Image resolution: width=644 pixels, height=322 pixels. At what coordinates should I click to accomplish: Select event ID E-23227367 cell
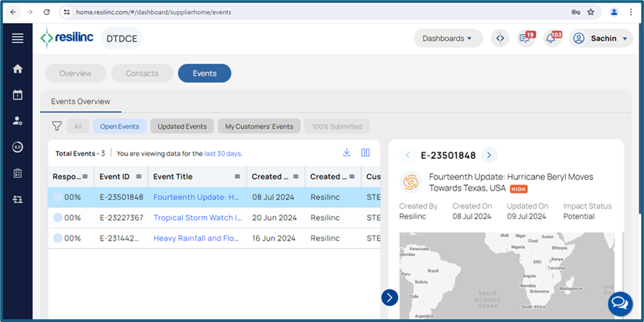tap(122, 217)
